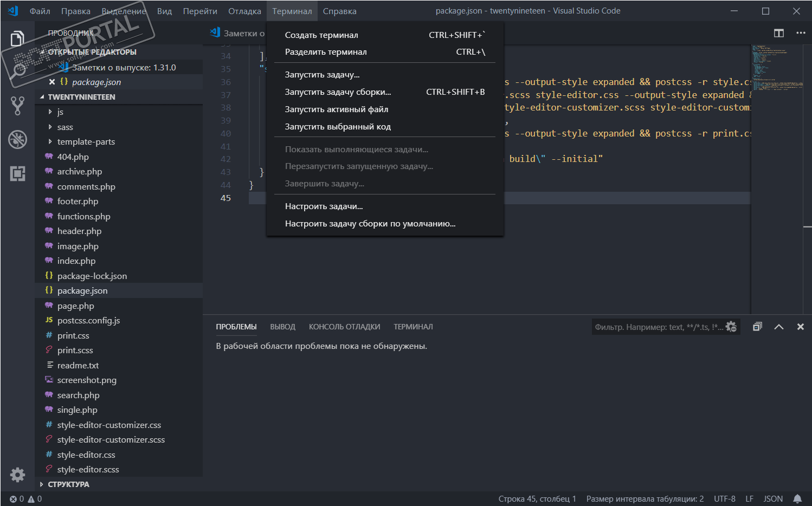Open the notifications bell in status bar
Image resolution: width=812 pixels, height=506 pixels.
tap(797, 498)
